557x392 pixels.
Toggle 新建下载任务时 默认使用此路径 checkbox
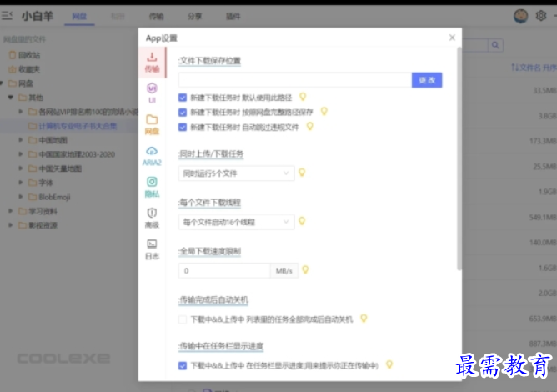[183, 98]
